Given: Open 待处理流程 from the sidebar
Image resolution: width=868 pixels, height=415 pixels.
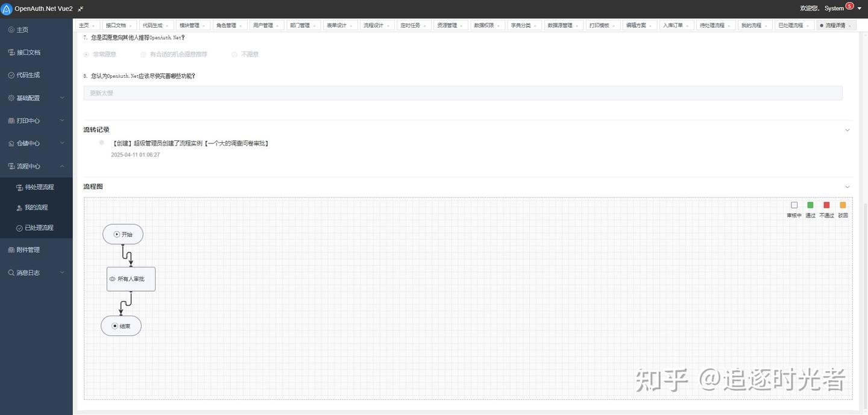Looking at the screenshot, I should click(x=37, y=186).
